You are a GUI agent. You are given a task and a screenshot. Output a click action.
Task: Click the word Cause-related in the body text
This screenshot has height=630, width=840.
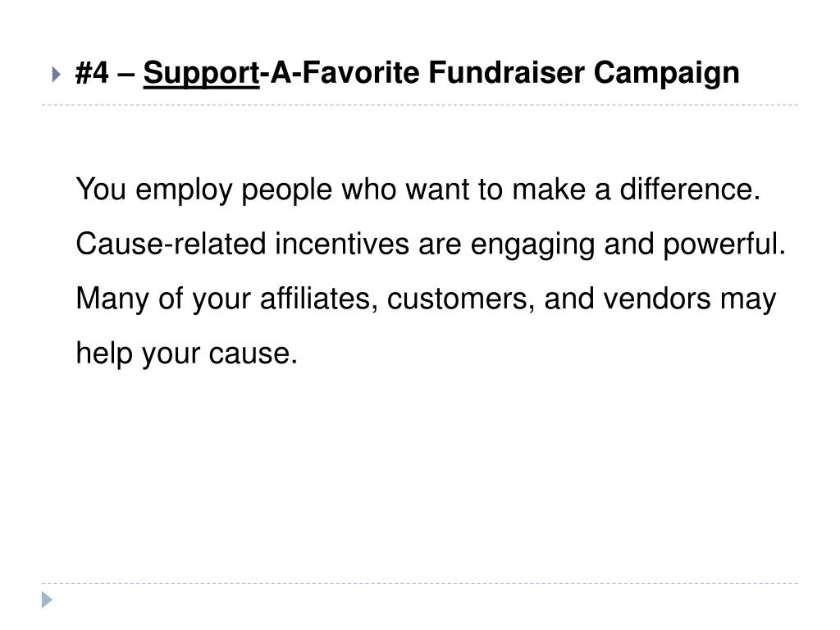171,244
